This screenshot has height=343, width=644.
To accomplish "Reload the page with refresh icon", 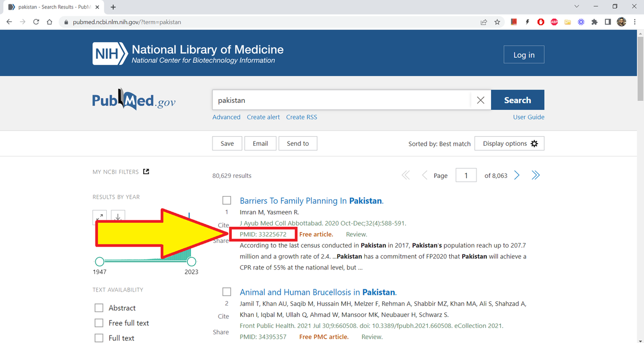I will [x=36, y=22].
